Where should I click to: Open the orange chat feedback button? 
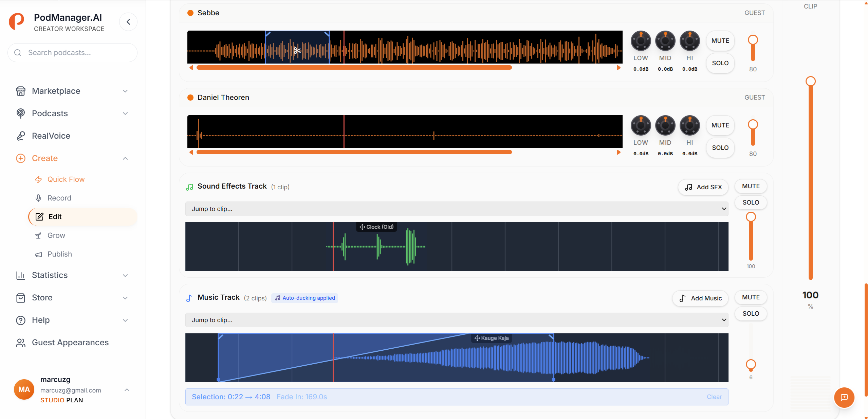click(844, 397)
